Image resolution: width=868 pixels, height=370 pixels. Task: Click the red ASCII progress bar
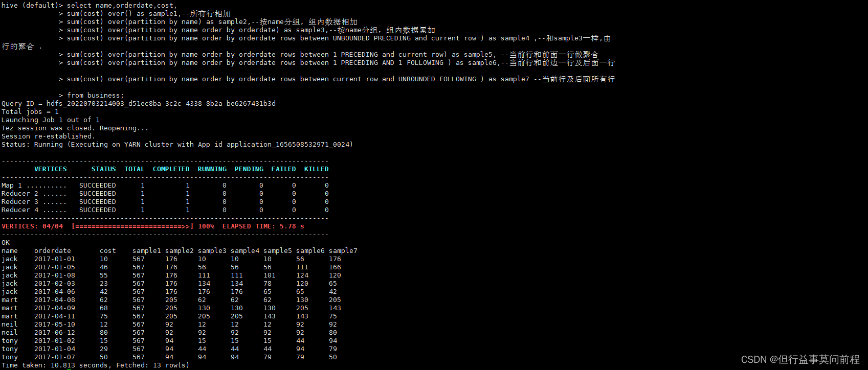coord(132,226)
